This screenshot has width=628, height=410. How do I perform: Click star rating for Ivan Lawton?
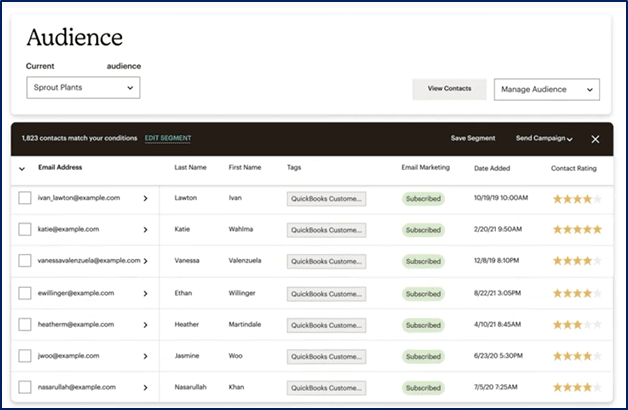click(577, 198)
